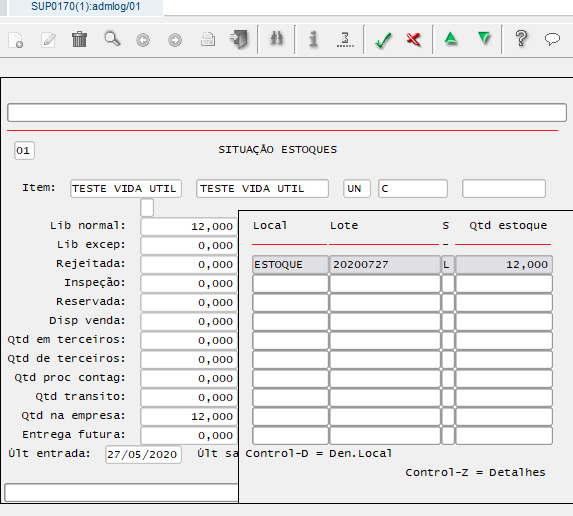Image resolution: width=573 pixels, height=516 pixels.
Task: Click the Lib excep value field
Action: 189,246
